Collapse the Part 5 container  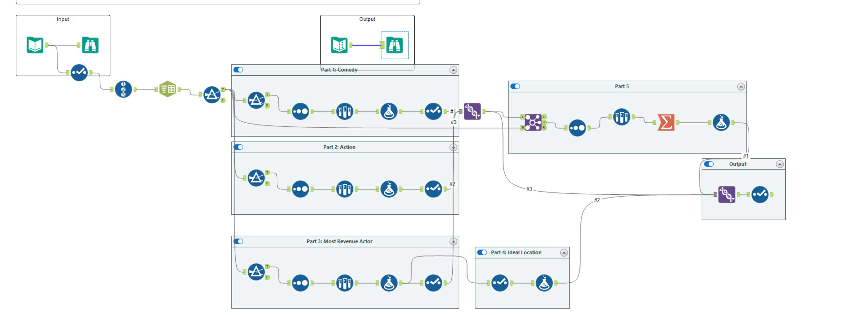pos(741,86)
